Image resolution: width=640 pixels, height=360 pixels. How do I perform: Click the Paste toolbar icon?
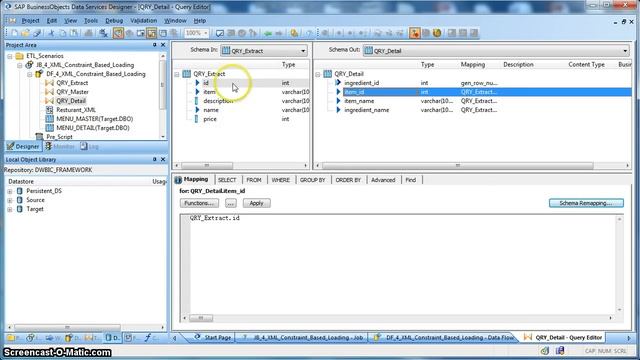pos(74,33)
